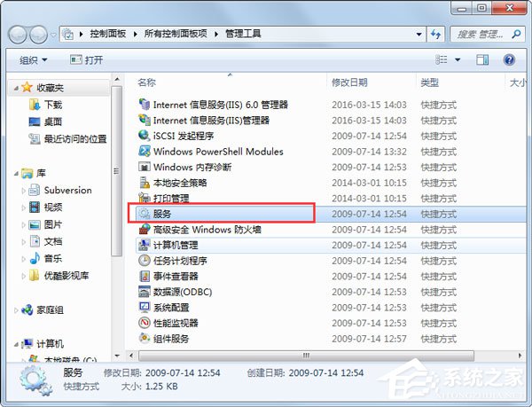This screenshot has height=407, width=532.
Task: Click 控制面板 in the breadcrumb
Action: pos(108,34)
